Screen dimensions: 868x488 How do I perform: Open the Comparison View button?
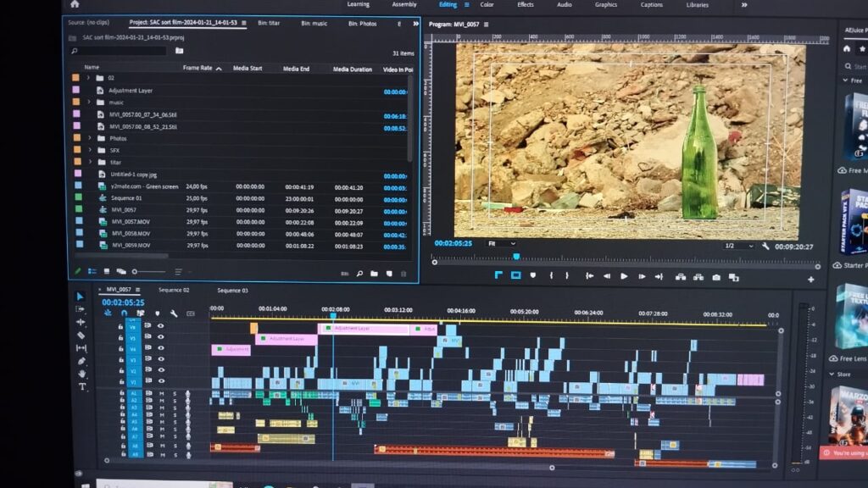tap(733, 278)
